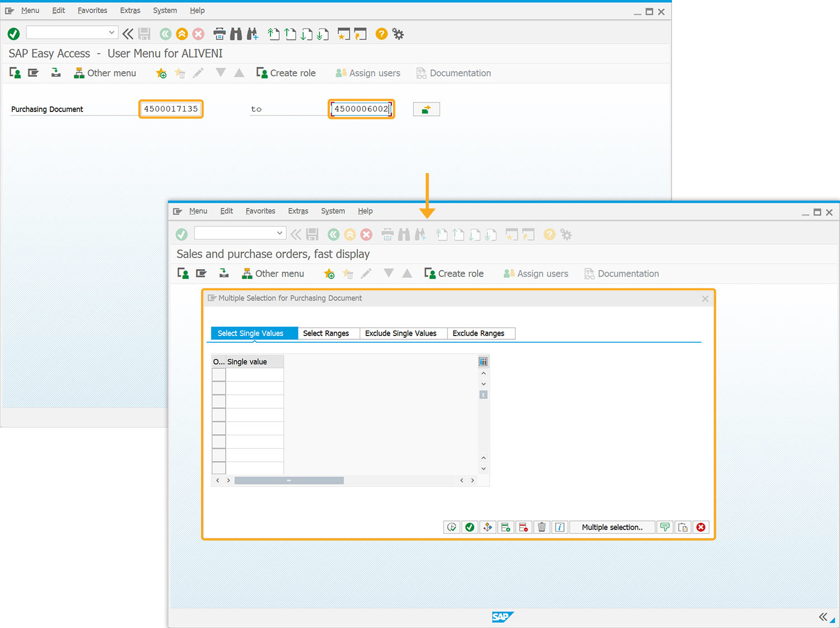840x628 pixels.
Task: Click the Selection Options diamond icon in dialog footer
Action: [x=488, y=527]
